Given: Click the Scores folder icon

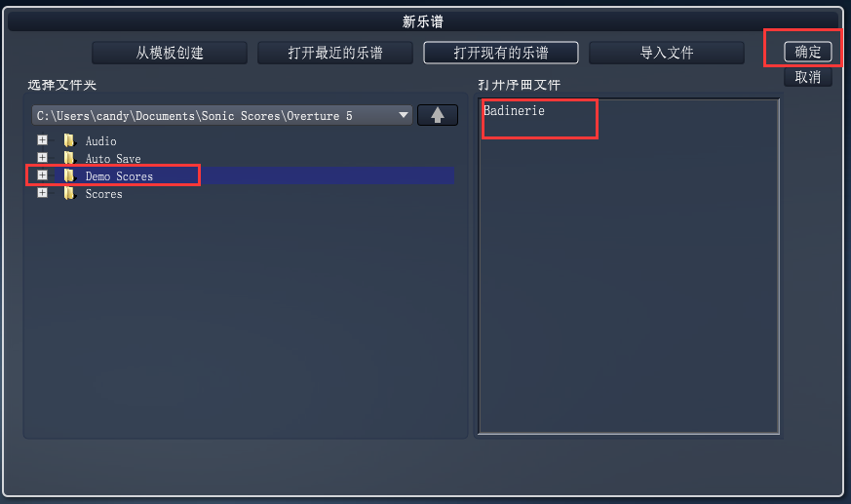Looking at the screenshot, I should (69, 193).
